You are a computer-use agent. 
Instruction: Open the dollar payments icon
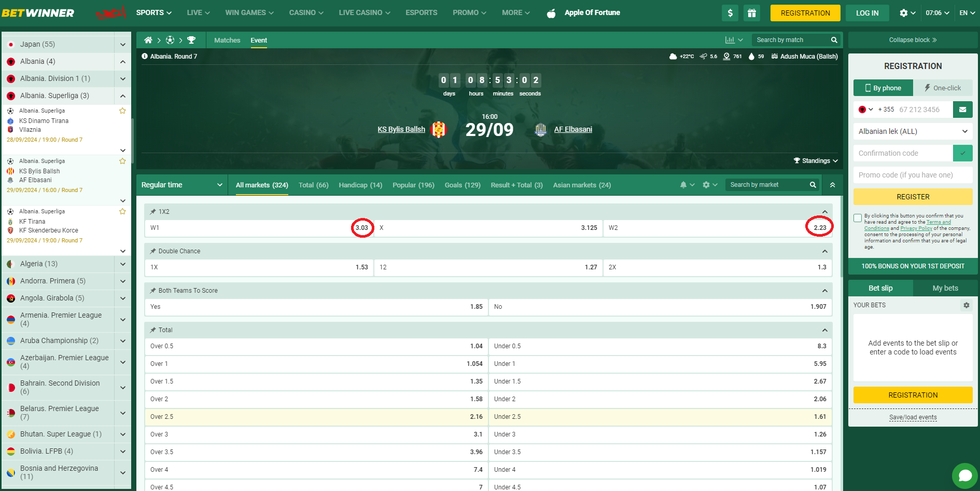[x=730, y=13]
